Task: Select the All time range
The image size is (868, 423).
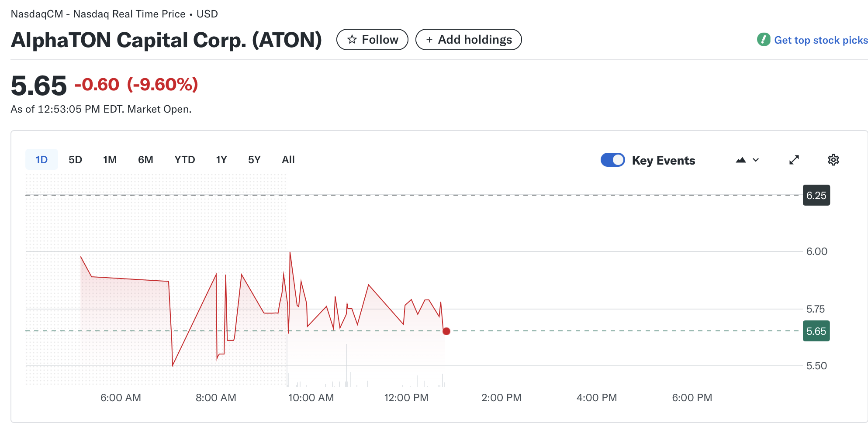Action: point(288,160)
